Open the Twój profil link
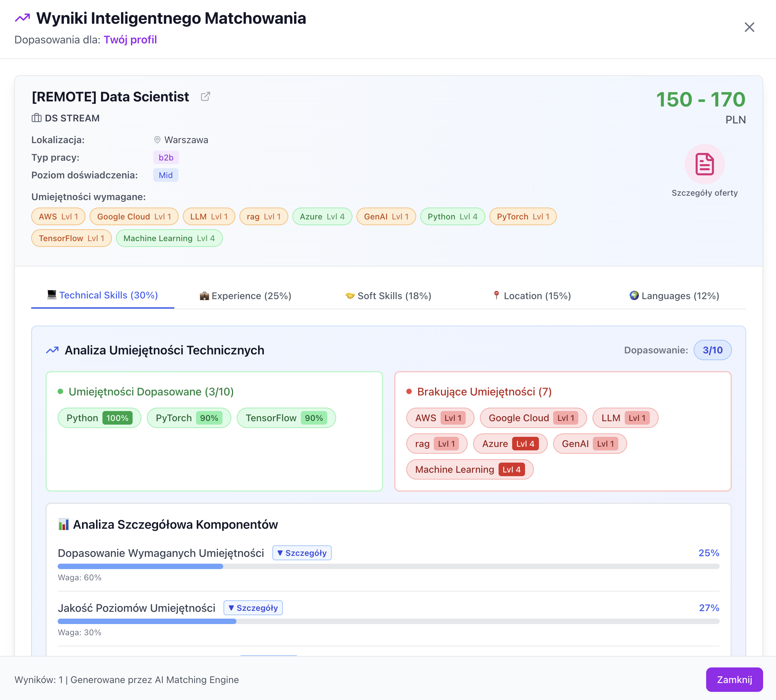The width and height of the screenshot is (776, 700). coord(130,40)
